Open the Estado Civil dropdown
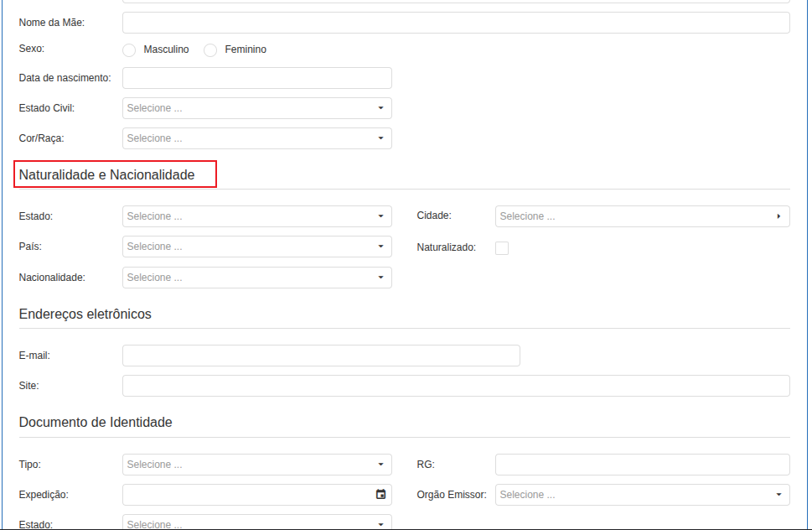The height and width of the screenshot is (530, 812). tap(256, 108)
